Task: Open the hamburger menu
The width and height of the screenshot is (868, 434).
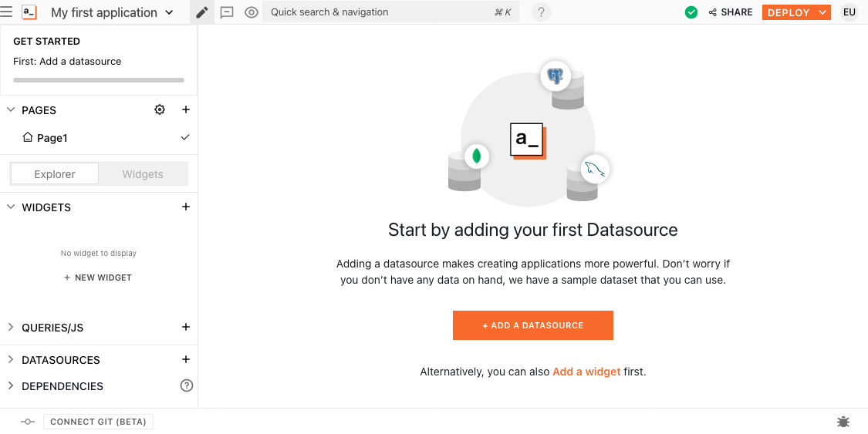Action: (x=7, y=12)
